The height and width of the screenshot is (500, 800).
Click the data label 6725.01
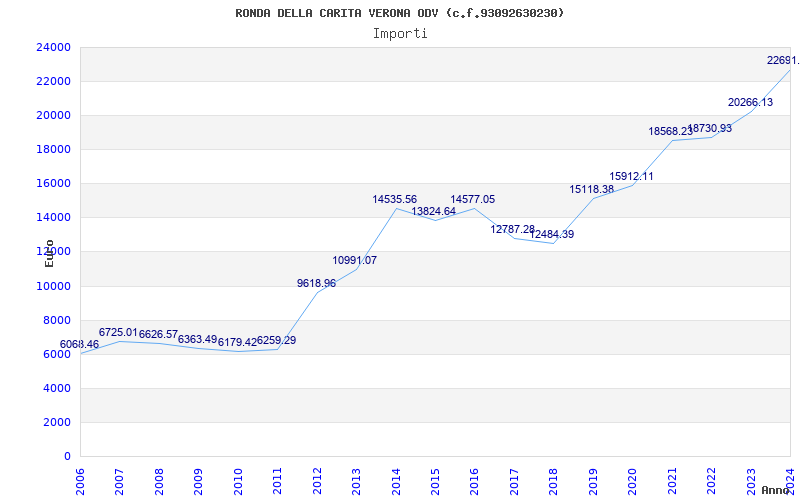coord(118,333)
